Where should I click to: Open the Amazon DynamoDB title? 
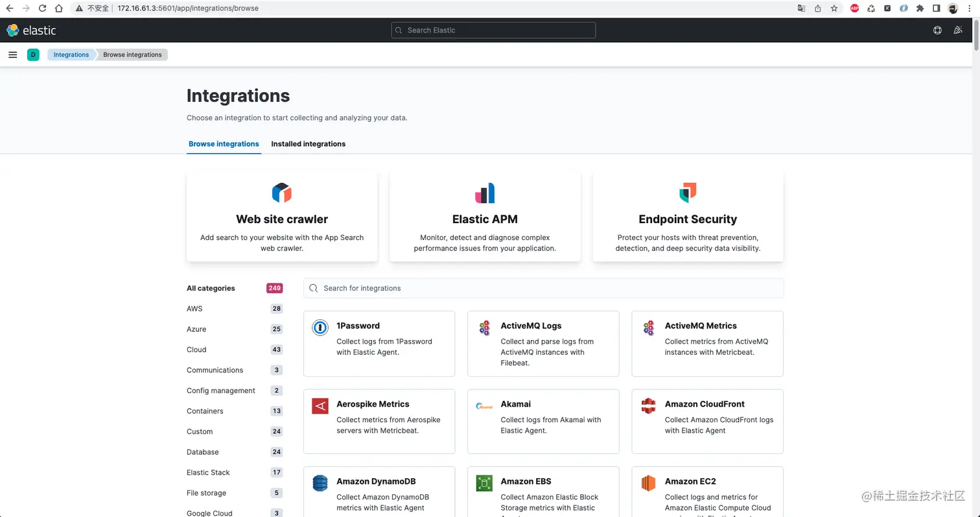377,481
